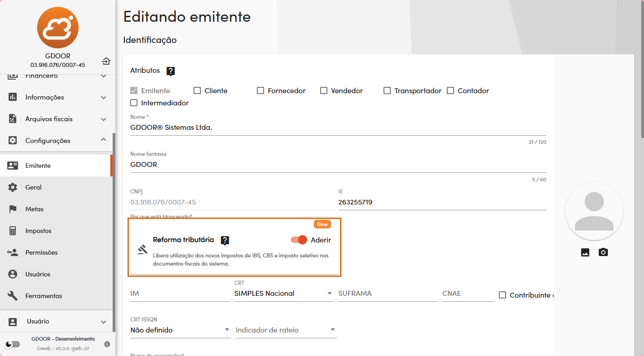
Task: Click the disabled Emitente checkbox
Action: [134, 90]
